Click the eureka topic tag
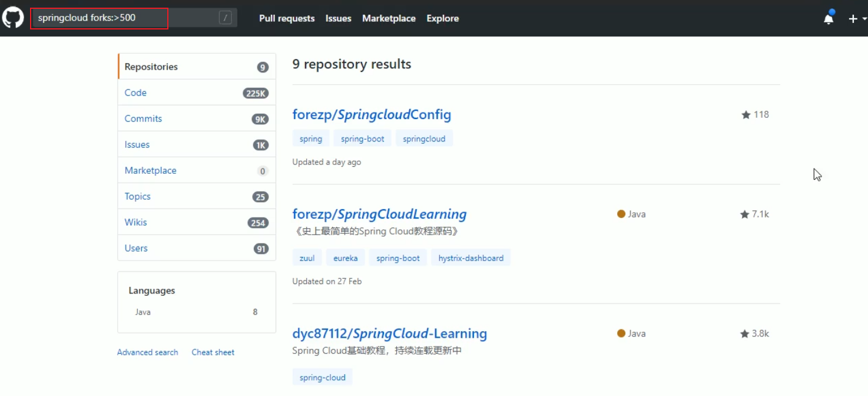Viewport: 868px width, 396px height. click(346, 258)
